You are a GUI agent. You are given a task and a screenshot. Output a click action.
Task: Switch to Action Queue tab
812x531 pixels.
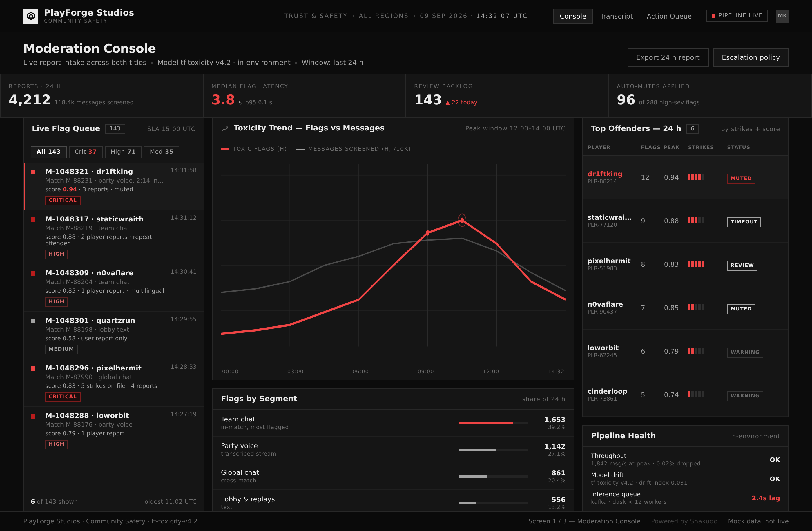669,16
